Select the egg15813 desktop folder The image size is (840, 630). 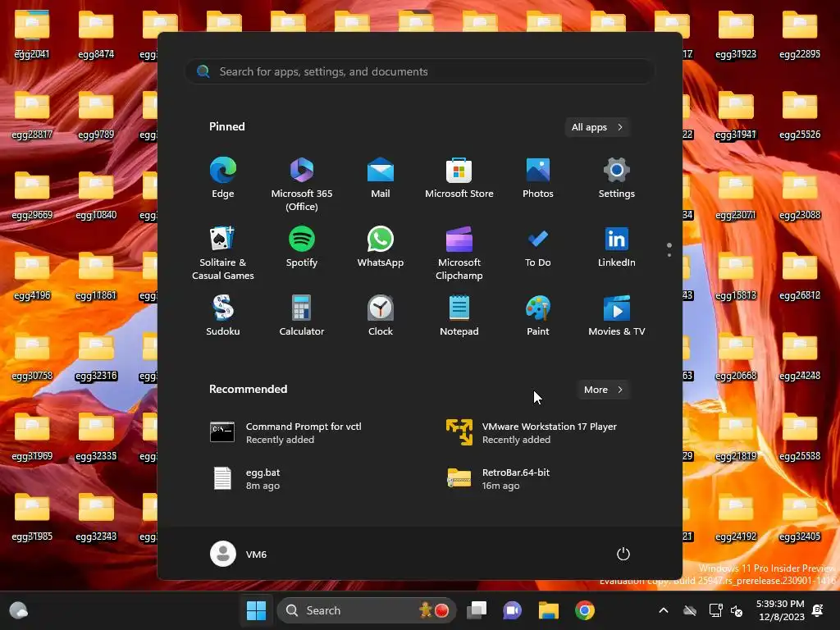tap(736, 276)
